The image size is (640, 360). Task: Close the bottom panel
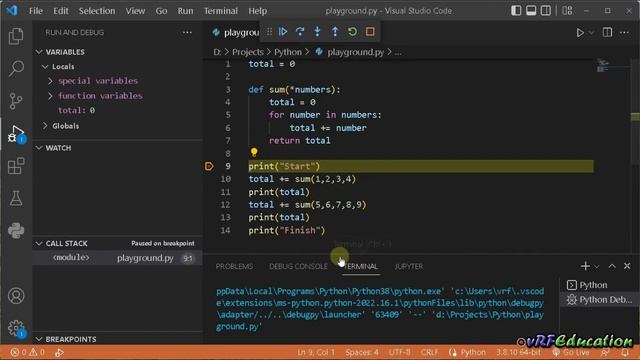click(627, 266)
